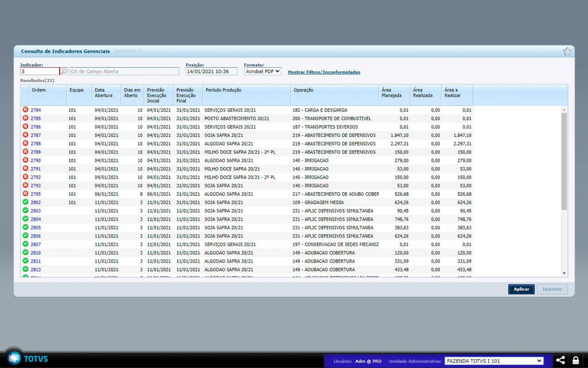588x368 pixels.
Task: Click the Posição date field
Action: click(211, 71)
